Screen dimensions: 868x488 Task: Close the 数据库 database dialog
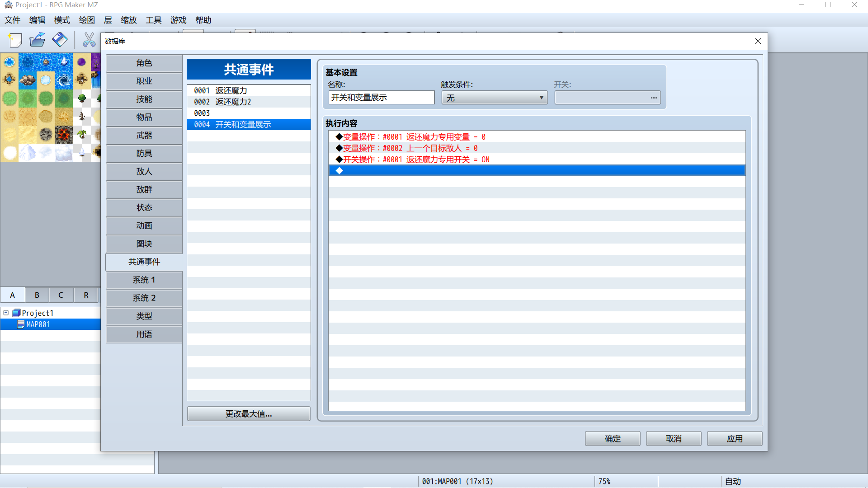(x=758, y=41)
